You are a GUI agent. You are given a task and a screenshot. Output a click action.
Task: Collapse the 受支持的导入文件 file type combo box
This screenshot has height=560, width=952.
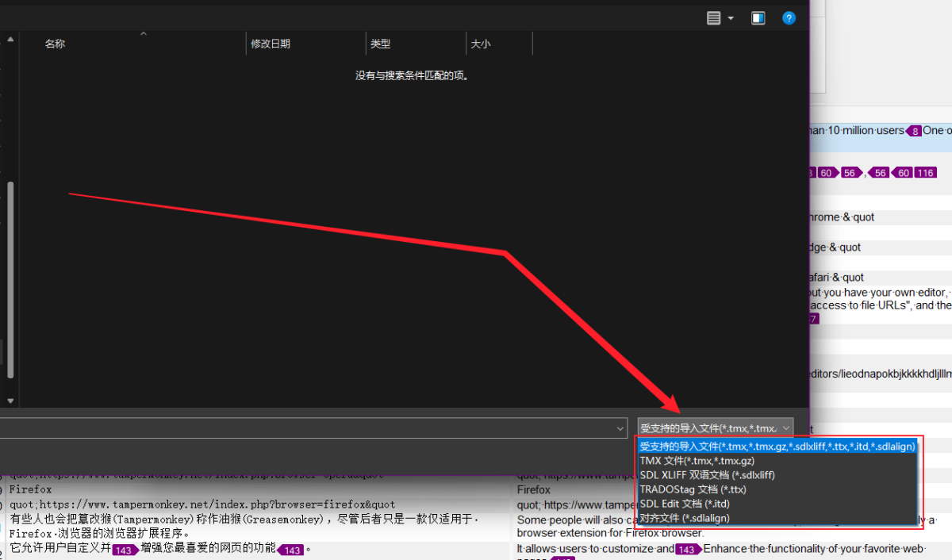[x=715, y=428]
